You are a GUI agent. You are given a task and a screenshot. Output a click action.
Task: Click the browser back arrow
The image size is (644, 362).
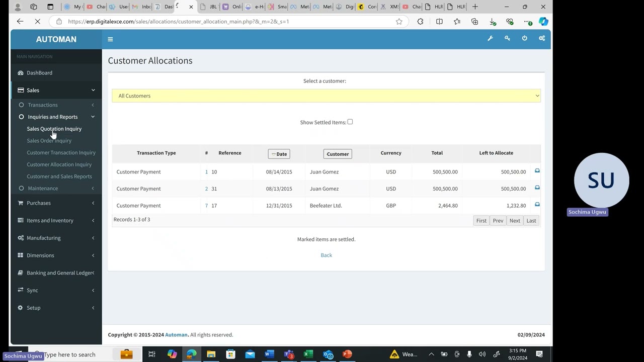click(x=20, y=21)
